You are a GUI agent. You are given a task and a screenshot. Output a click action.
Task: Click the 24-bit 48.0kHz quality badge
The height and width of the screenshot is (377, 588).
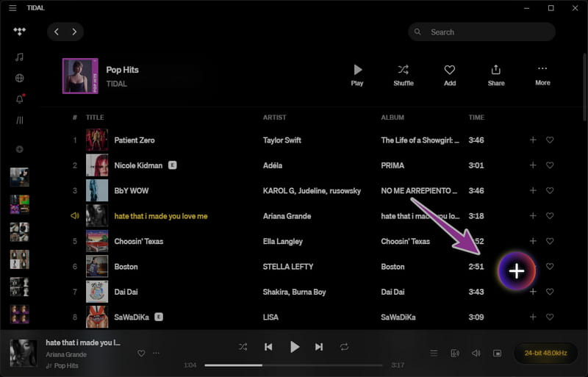545,353
